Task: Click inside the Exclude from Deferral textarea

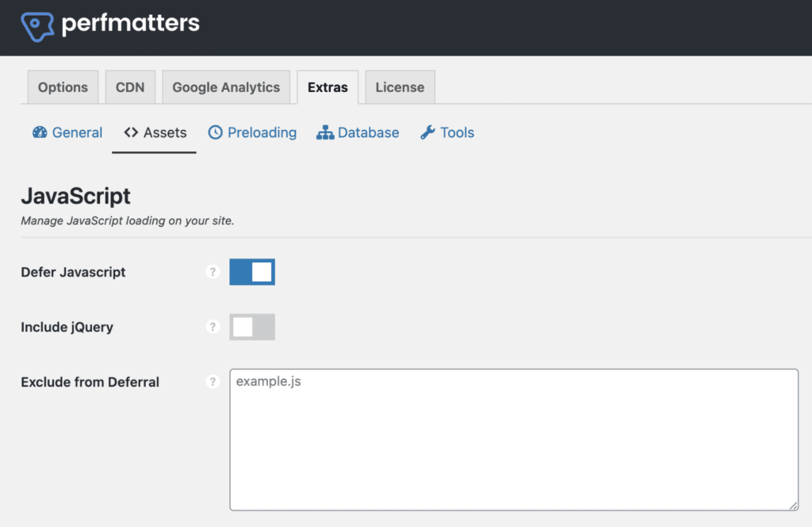Action: pyautogui.click(x=514, y=436)
